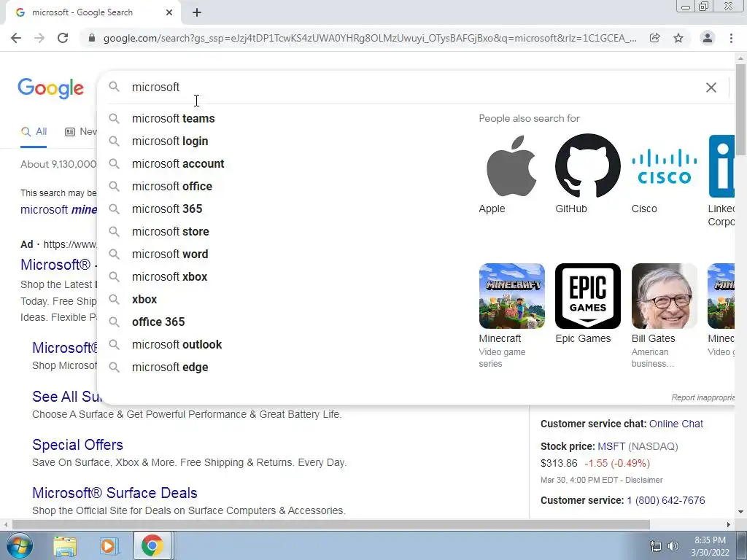Clear the search box with X
747x560 pixels.
point(711,87)
